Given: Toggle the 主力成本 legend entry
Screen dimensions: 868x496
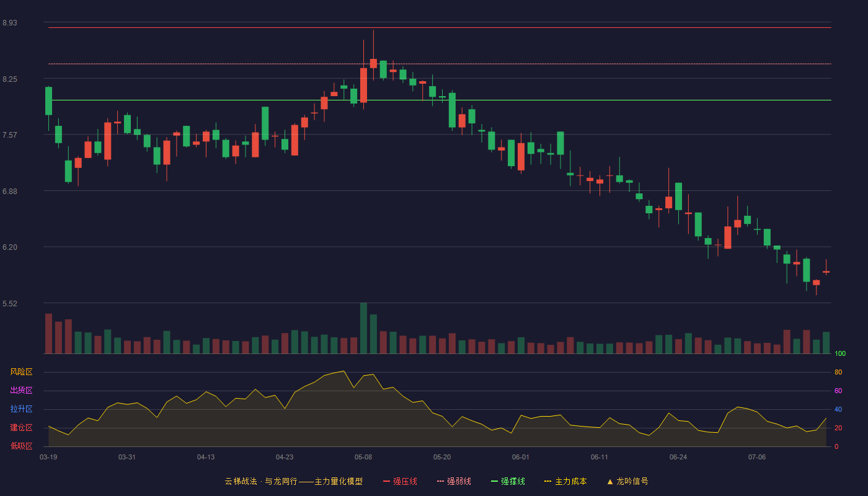Looking at the screenshot, I should [x=565, y=481].
